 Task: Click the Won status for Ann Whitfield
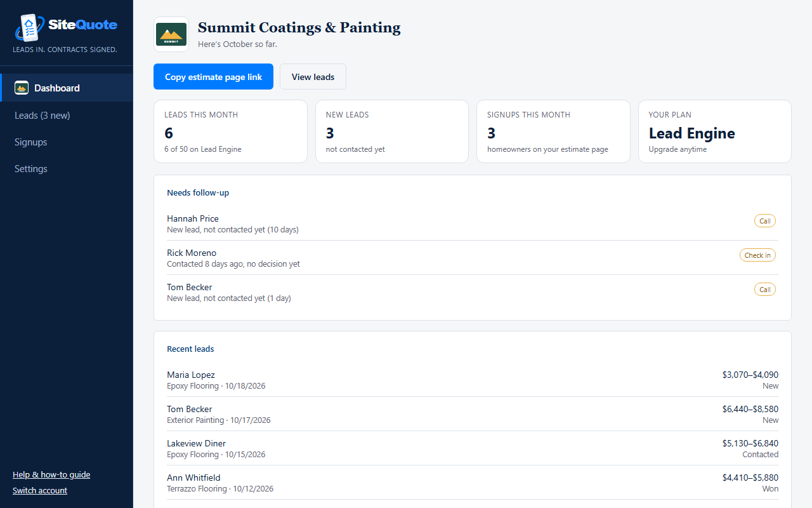tap(770, 489)
